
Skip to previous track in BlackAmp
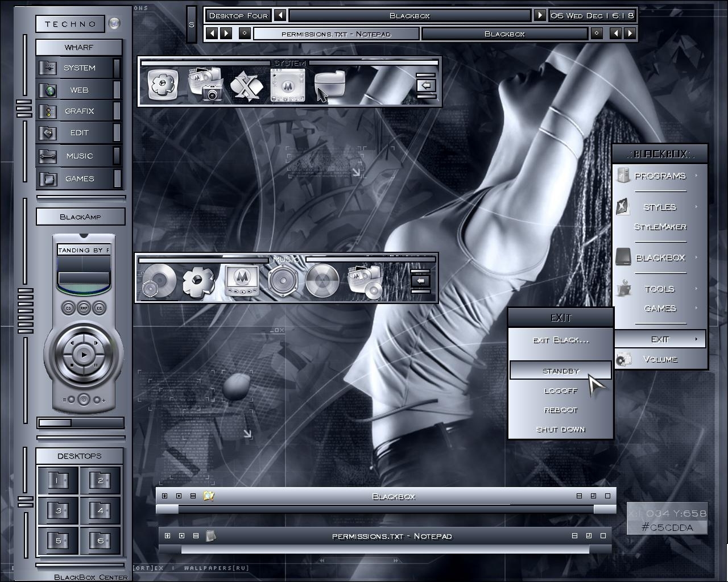click(x=72, y=343)
